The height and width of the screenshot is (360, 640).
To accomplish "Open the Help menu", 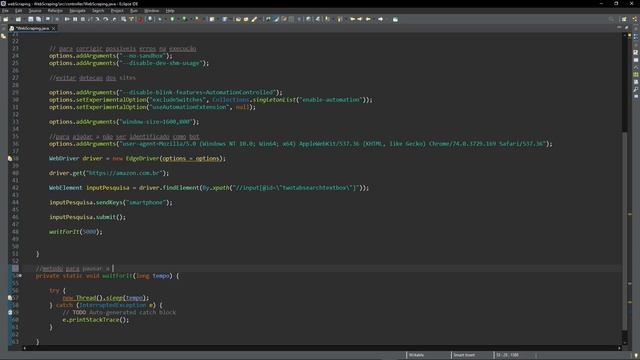I will point(170,11).
